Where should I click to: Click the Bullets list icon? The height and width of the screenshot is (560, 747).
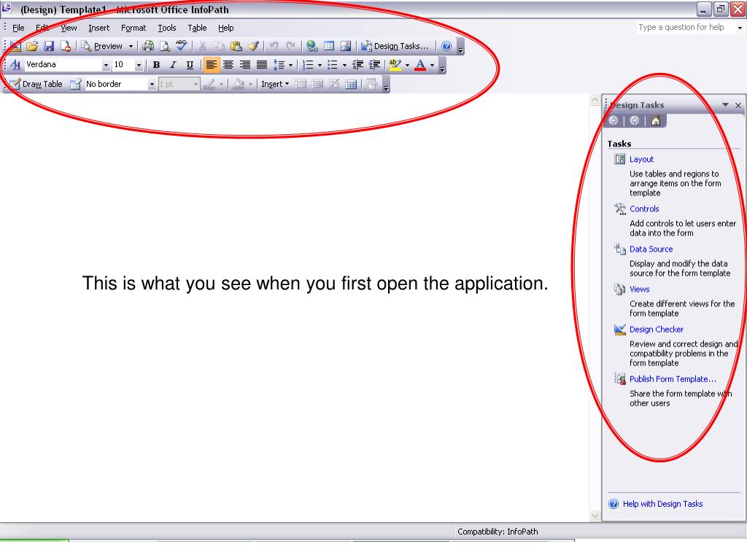coord(333,65)
